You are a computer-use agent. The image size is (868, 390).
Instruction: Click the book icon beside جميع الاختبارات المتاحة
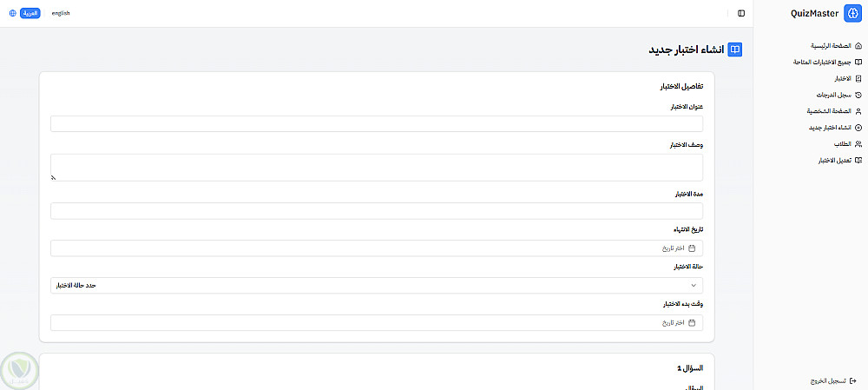tap(858, 62)
